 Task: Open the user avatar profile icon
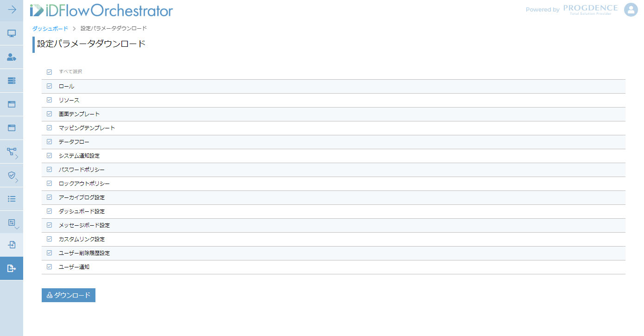point(631,10)
